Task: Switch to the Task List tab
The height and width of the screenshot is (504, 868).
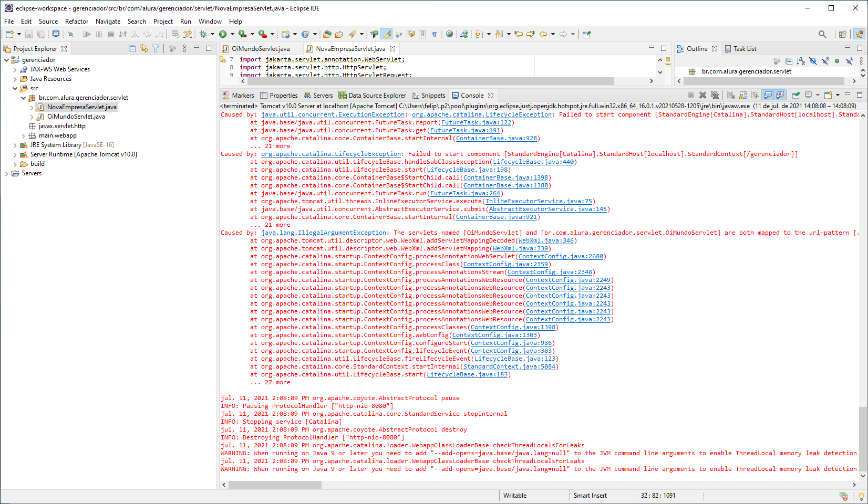Action: [741, 48]
